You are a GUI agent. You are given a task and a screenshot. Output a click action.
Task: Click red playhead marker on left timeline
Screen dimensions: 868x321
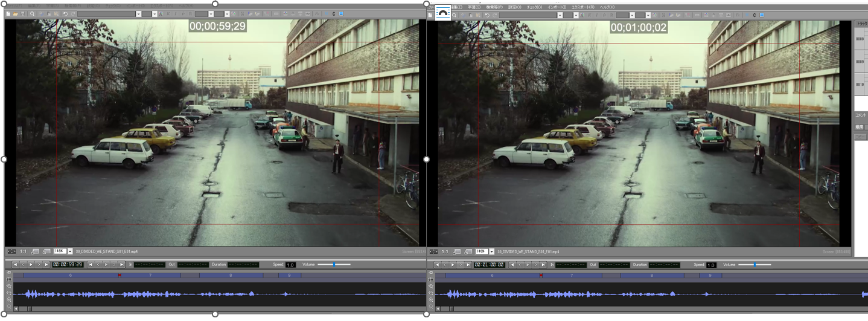point(120,275)
